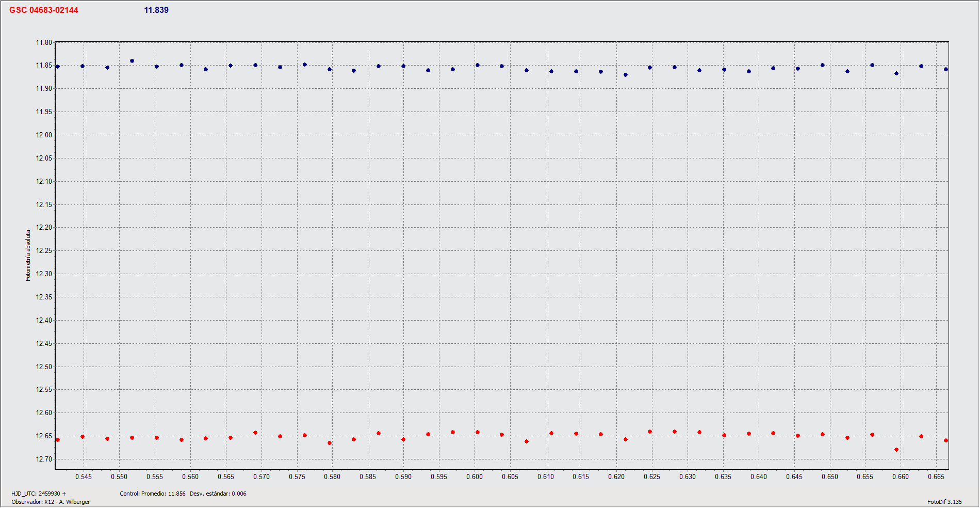This screenshot has height=508, width=980.
Task: Click the lowest blue point near 0.621
Action: click(626, 75)
